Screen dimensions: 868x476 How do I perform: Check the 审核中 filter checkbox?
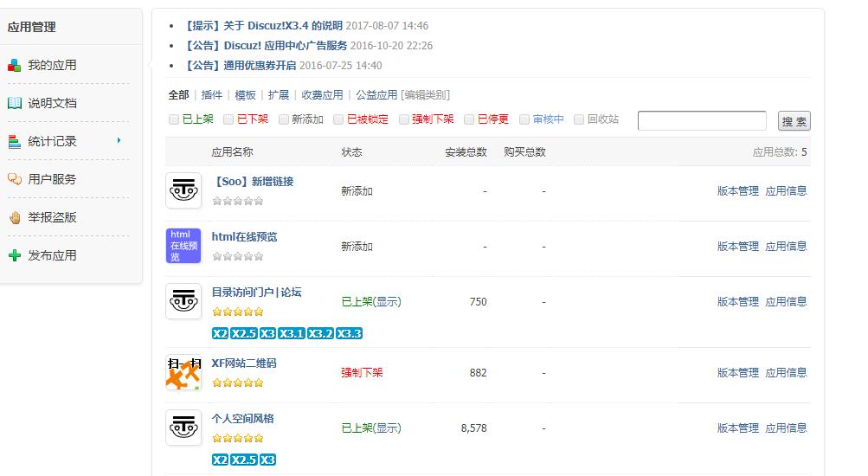pos(524,119)
